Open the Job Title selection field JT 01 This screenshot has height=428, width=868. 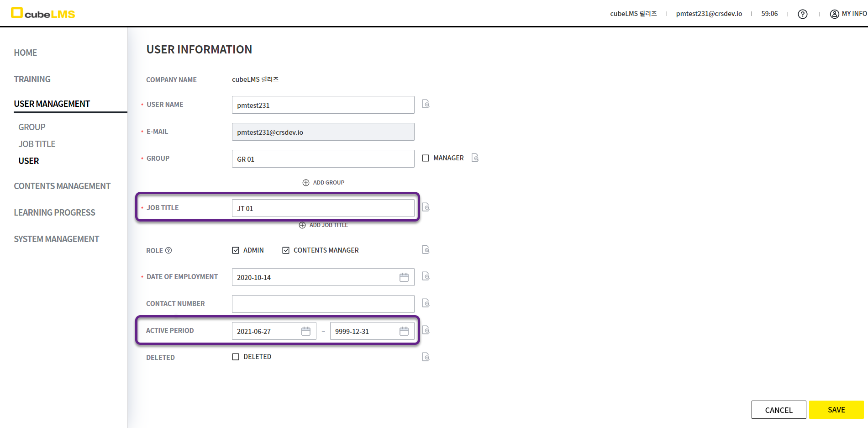(323, 208)
